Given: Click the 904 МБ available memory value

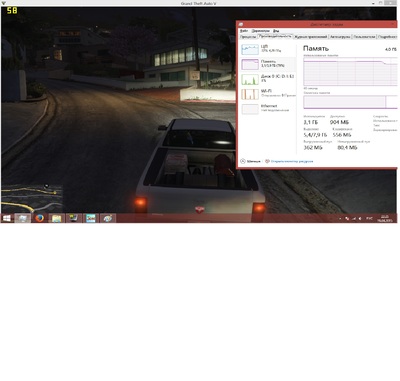Looking at the screenshot, I should [339, 122].
